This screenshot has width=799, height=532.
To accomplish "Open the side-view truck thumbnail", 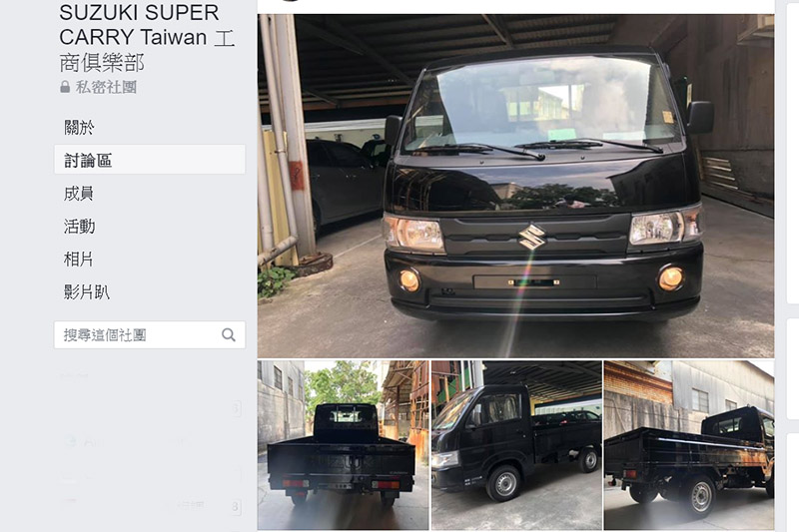I will (516, 445).
